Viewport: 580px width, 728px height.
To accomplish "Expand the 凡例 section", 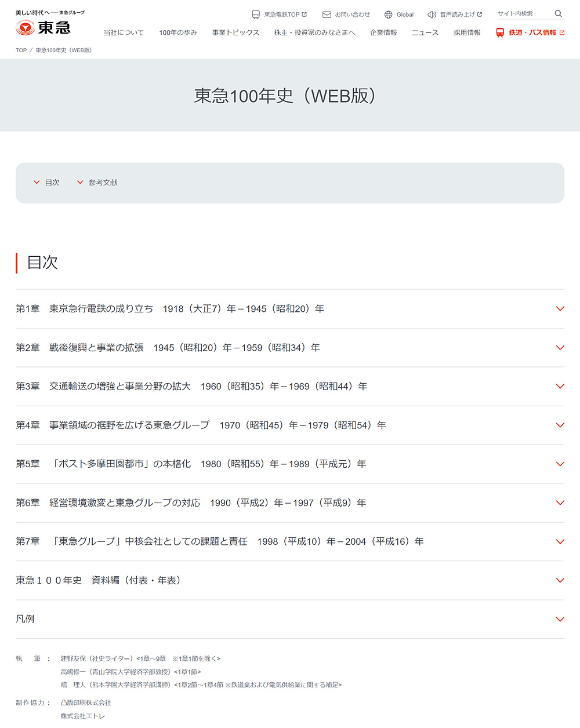I will 560,619.
